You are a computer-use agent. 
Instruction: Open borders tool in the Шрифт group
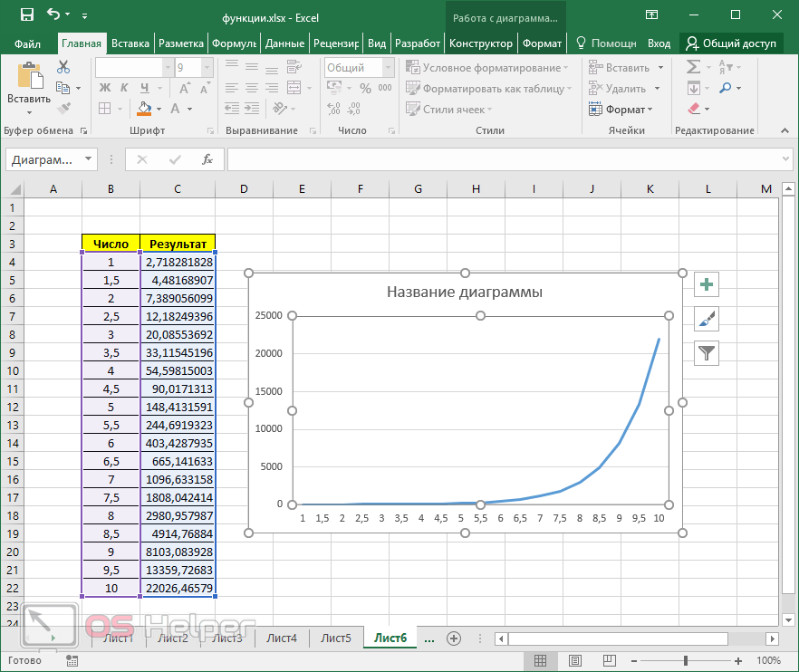105,109
